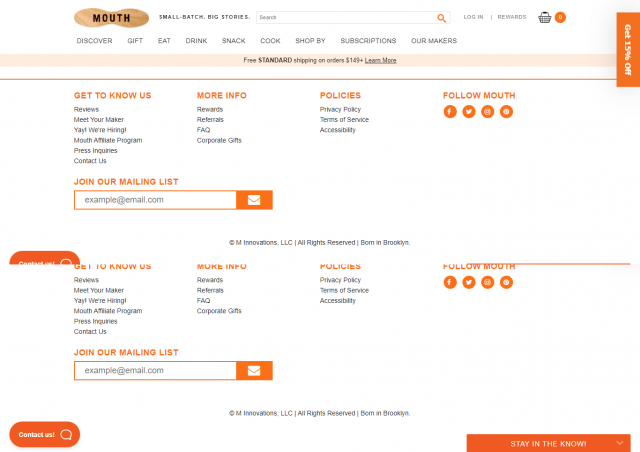The image size is (640, 452).
Task: Open Facebook icon in upper footer
Action: click(x=450, y=111)
